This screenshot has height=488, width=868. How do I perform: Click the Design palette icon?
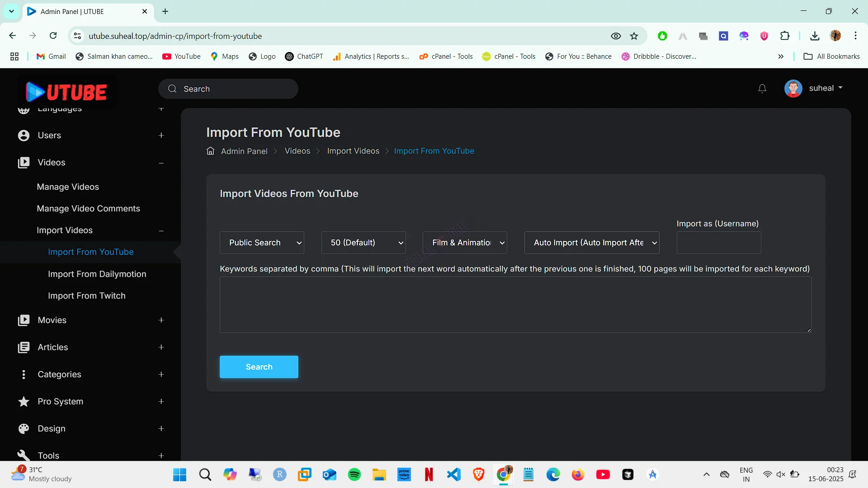[x=24, y=429]
